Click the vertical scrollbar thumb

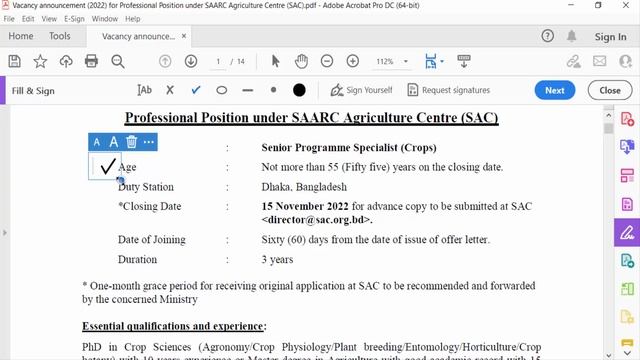tap(608, 128)
